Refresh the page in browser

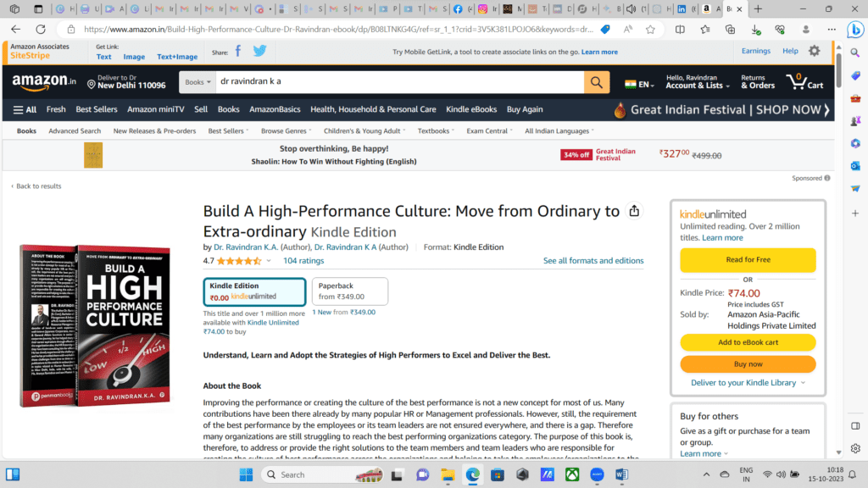coord(41,30)
